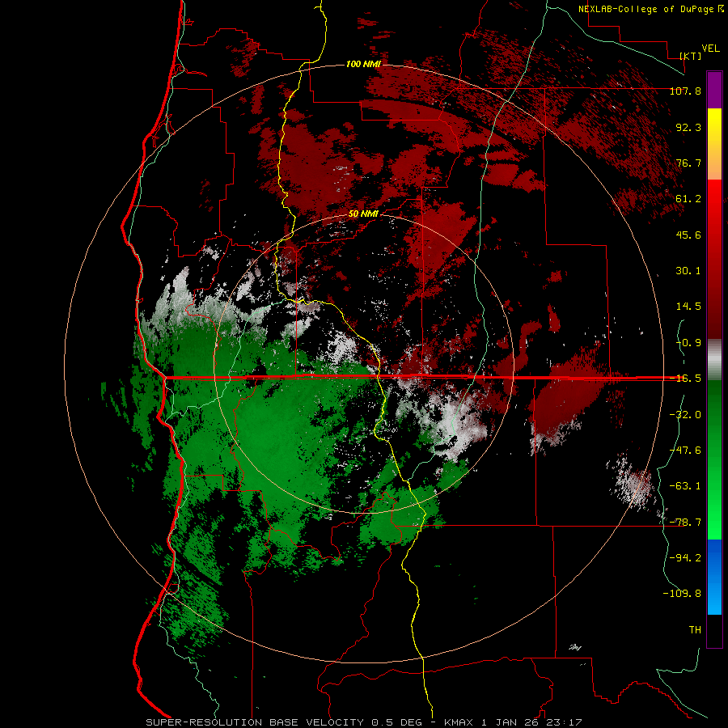
Task: Click the "-47.6" legend value
Action: click(685, 451)
